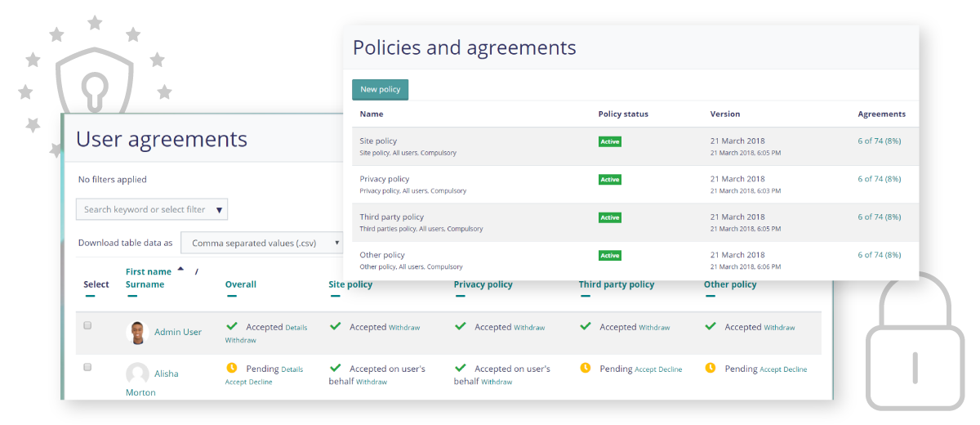This screenshot has width=980, height=425.
Task: Click Accept in Alisha's Overall cell
Action: [236, 382]
